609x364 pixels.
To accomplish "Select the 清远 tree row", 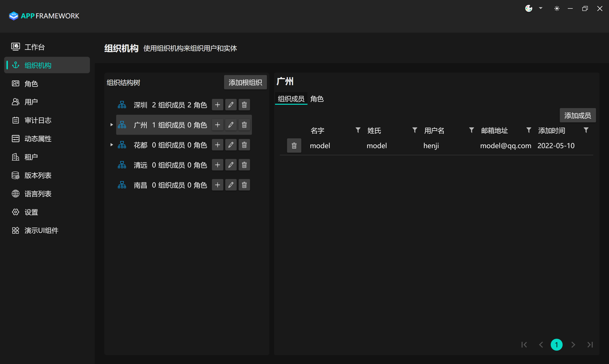I will tap(184, 165).
